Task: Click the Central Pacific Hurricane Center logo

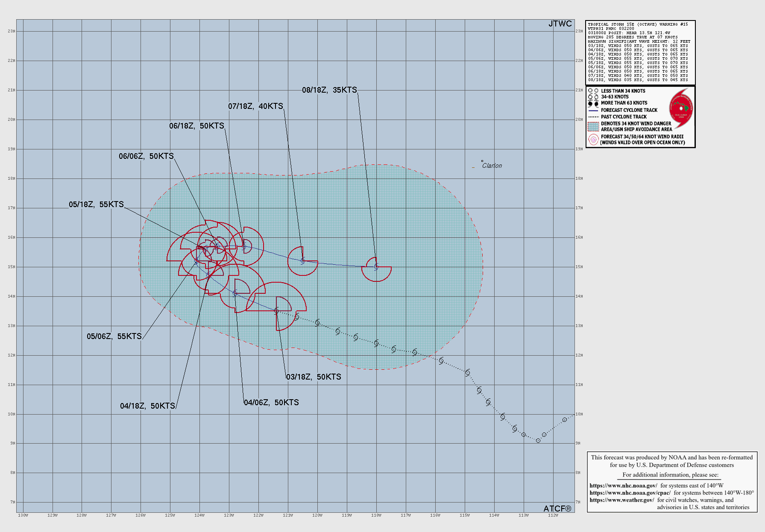Action: click(681, 108)
